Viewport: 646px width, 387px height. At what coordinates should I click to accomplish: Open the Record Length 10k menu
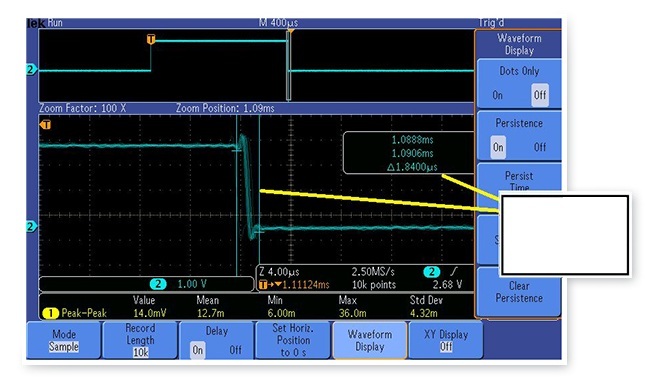(140, 340)
